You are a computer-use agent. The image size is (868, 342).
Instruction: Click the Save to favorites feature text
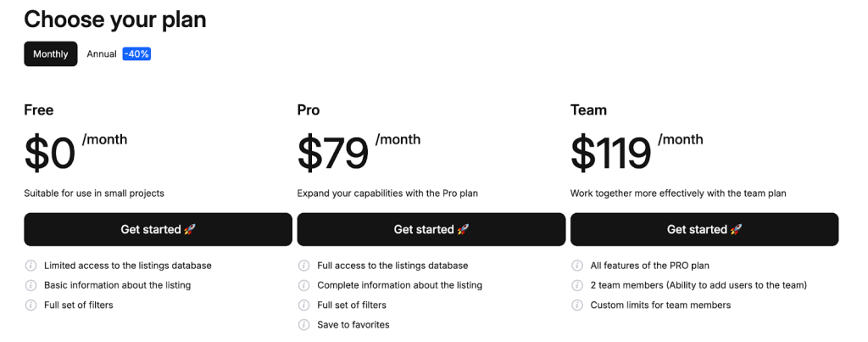(353, 324)
